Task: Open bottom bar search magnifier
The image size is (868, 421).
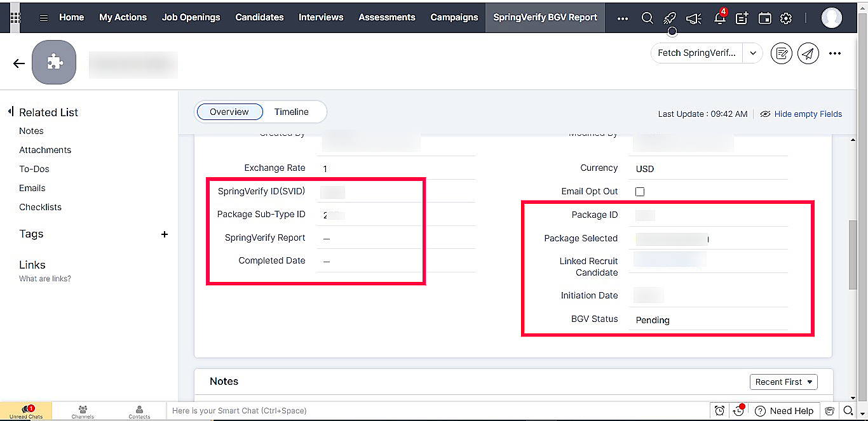Action: pos(848,411)
